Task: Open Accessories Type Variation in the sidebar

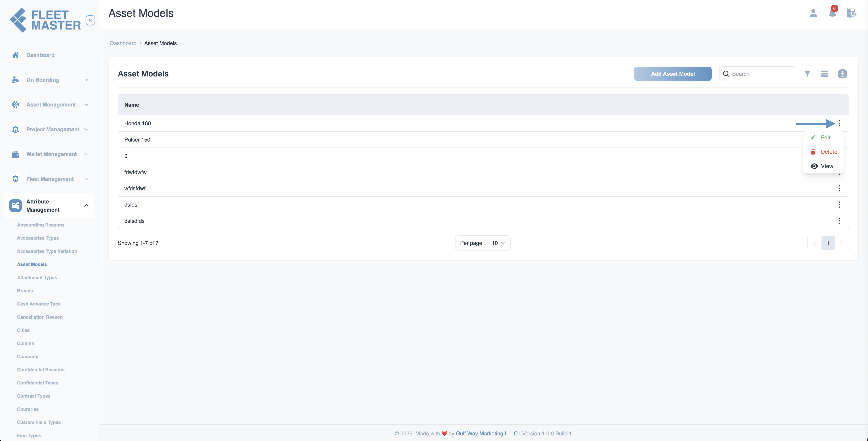Action: click(47, 251)
